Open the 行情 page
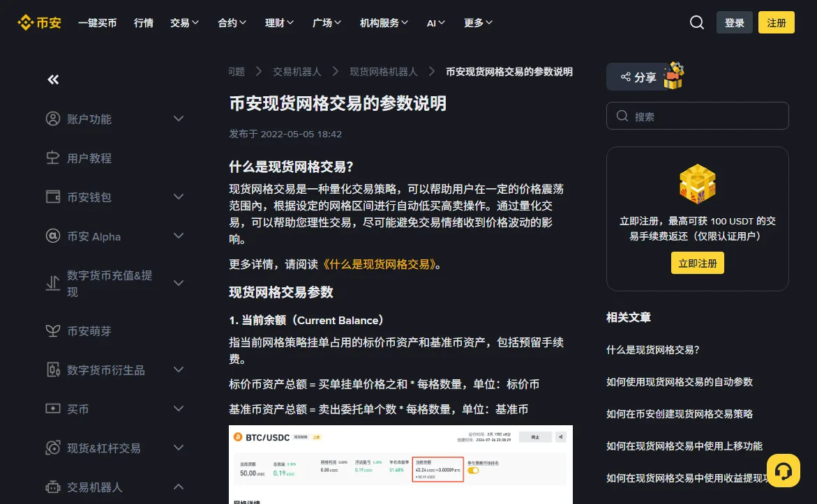 pos(143,23)
